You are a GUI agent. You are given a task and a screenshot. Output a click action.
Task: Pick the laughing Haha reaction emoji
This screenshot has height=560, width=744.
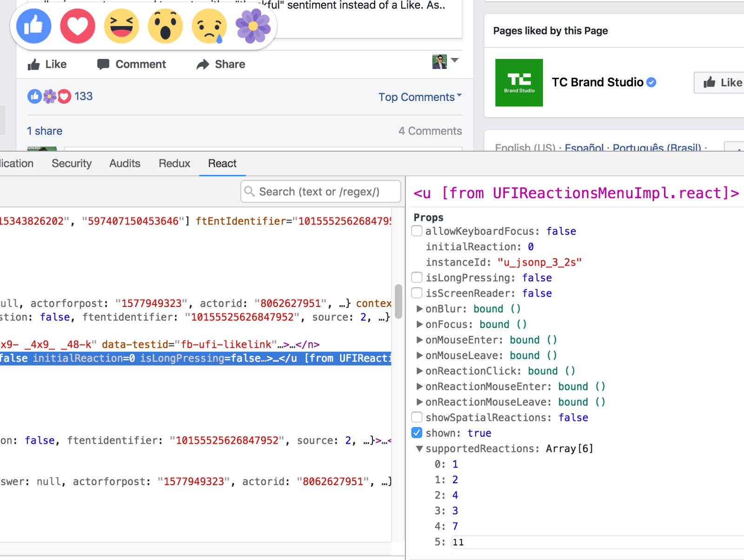click(121, 26)
